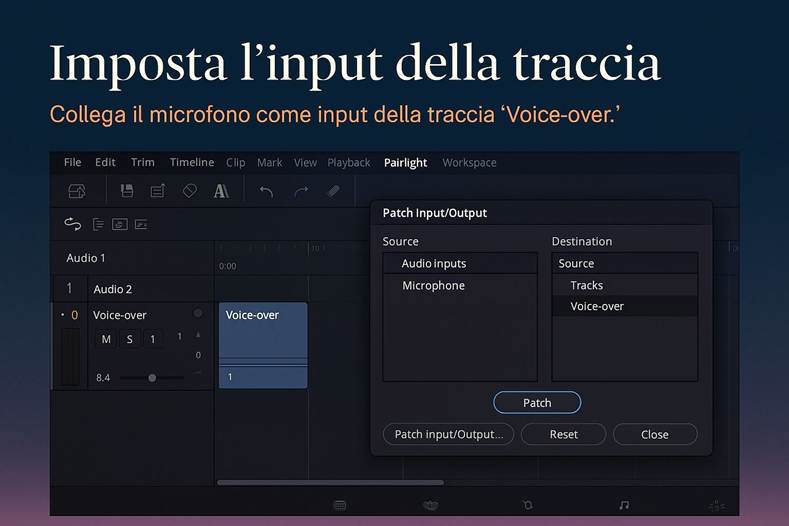Click the undo arrow icon
This screenshot has width=789, height=526.
click(266, 191)
